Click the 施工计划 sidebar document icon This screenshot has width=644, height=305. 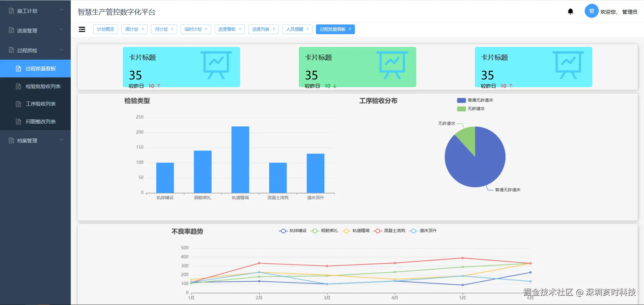[11, 11]
